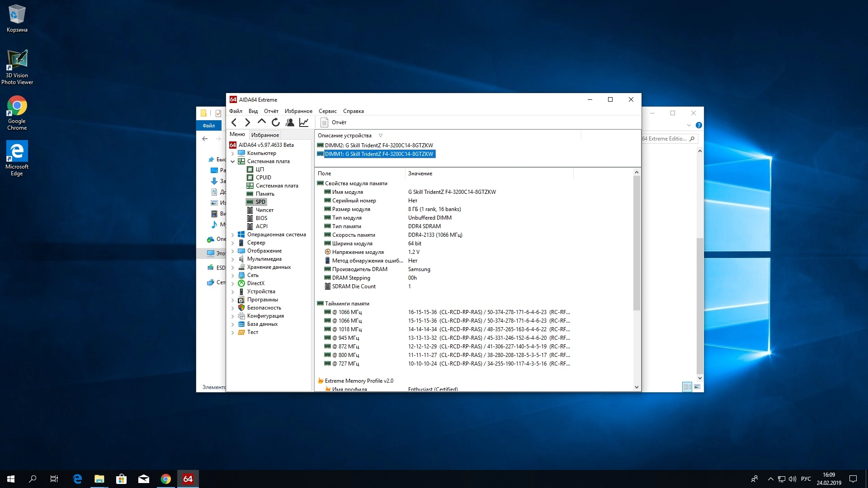Image resolution: width=868 pixels, height=488 pixels.
Task: Click the details panel vertical scrollbar thumb
Action: (x=637, y=244)
